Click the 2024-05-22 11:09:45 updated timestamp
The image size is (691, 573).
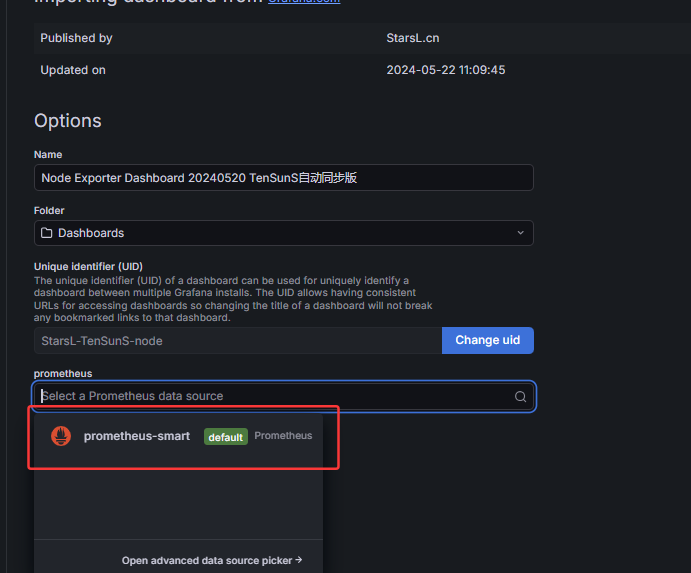point(446,70)
